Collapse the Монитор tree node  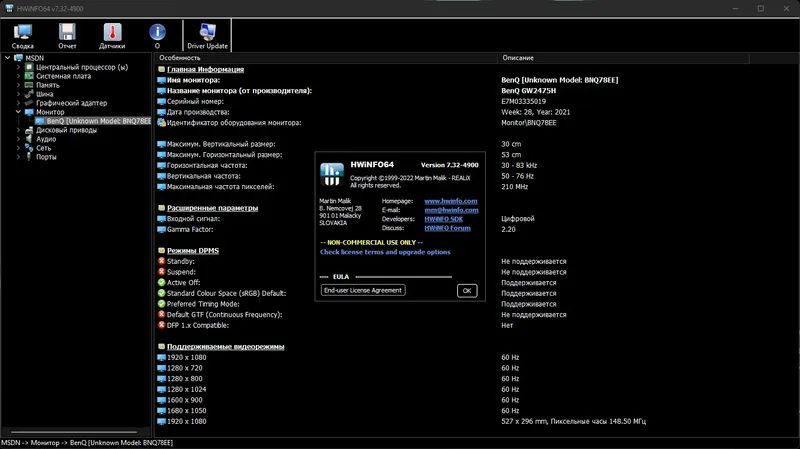tap(18, 112)
